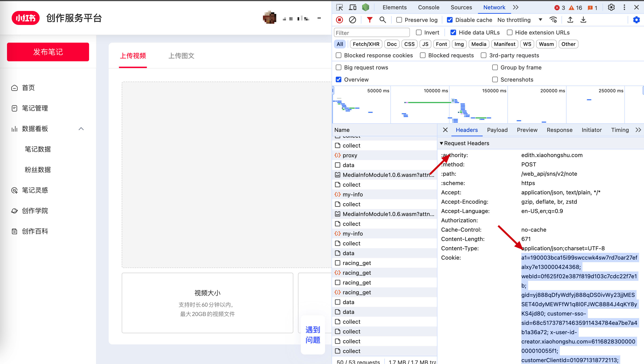Switch to the Console tab

[428, 7]
